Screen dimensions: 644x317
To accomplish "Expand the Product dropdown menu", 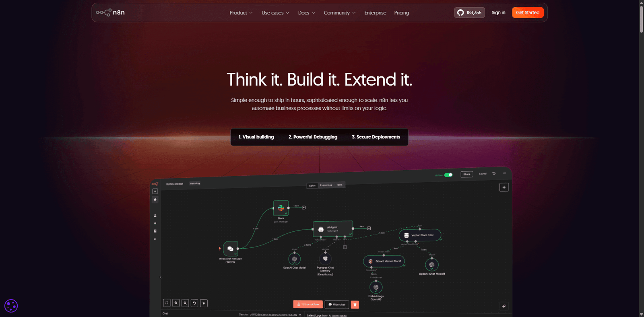I will click(x=241, y=13).
